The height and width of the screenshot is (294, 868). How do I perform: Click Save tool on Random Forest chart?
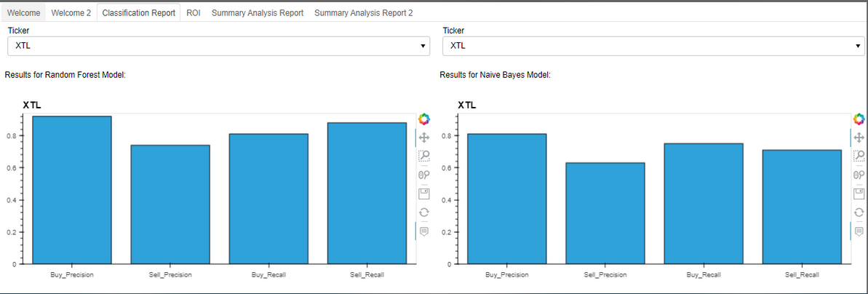424,194
